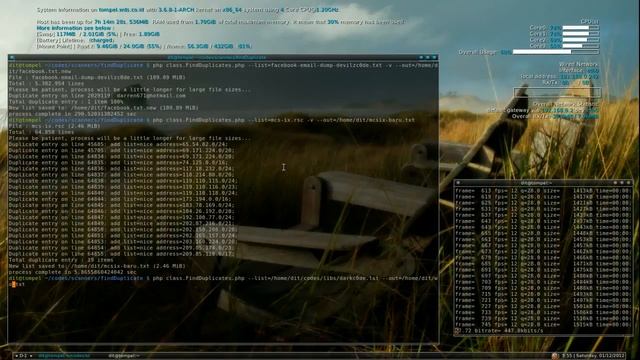The image size is (640, 360).
Task: Click the "frame= 745" row in the small terminal
Action: [543, 324]
